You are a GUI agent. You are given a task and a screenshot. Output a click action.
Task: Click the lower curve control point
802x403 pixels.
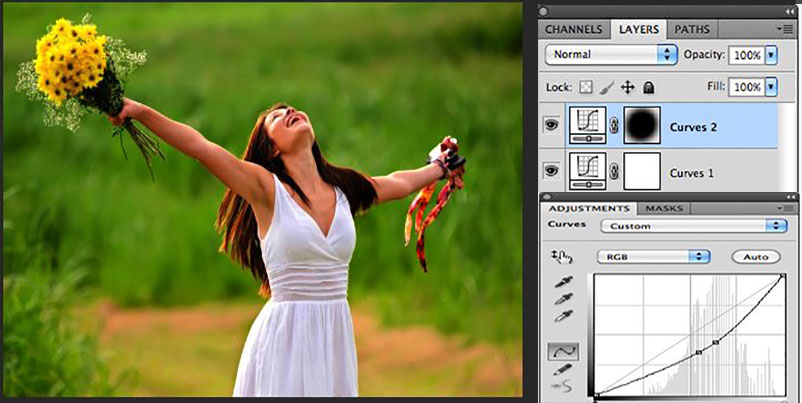pos(699,352)
